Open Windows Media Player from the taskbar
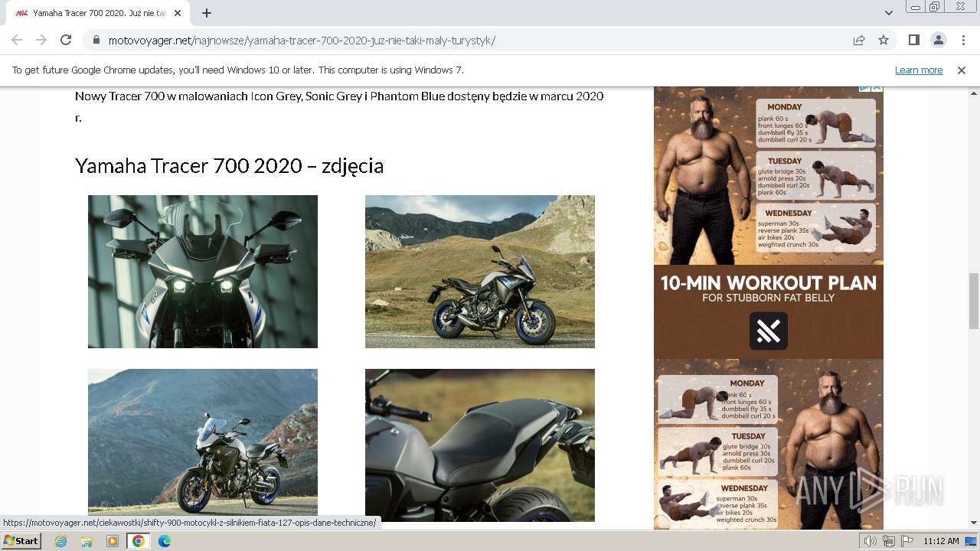The height and width of the screenshot is (551, 980). click(x=113, y=541)
